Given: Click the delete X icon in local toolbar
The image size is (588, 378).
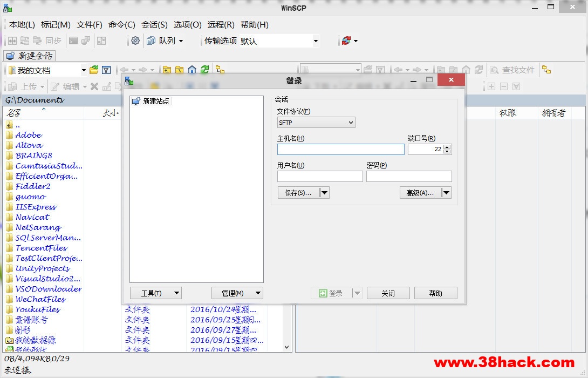Looking at the screenshot, I should 94,87.
